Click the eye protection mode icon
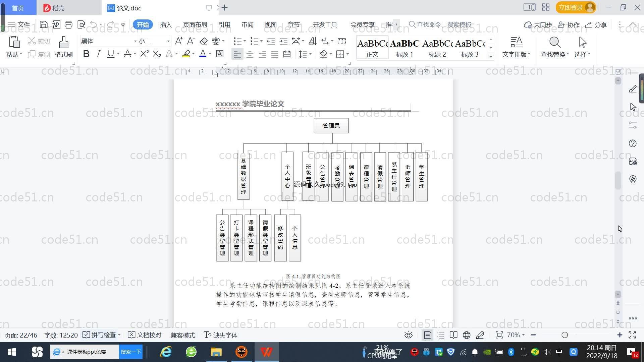 [408, 335]
